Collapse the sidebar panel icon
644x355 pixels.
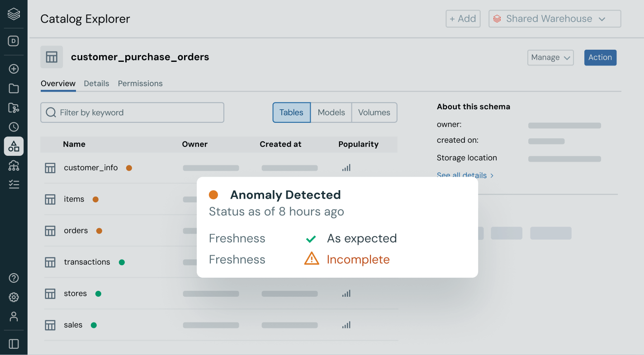[14, 344]
